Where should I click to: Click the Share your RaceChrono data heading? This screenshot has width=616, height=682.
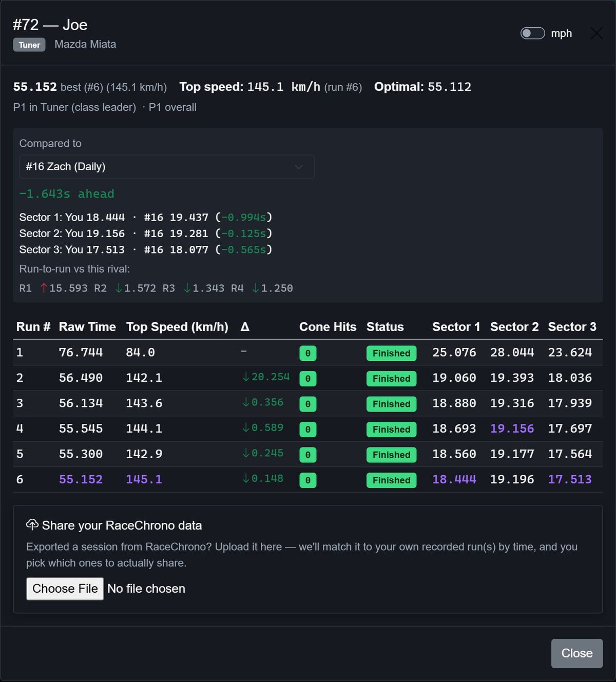click(x=122, y=525)
